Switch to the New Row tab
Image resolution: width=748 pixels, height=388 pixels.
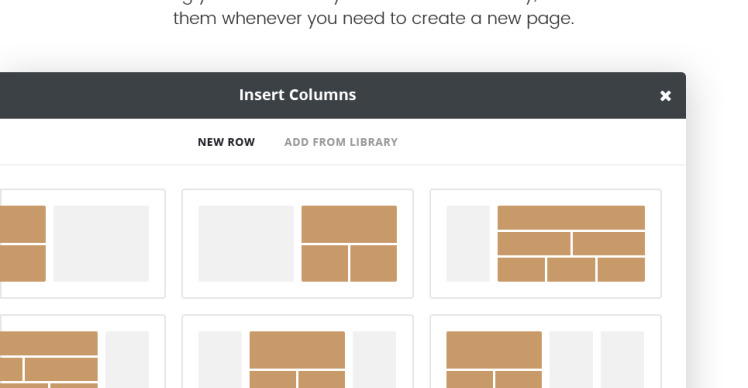point(226,142)
